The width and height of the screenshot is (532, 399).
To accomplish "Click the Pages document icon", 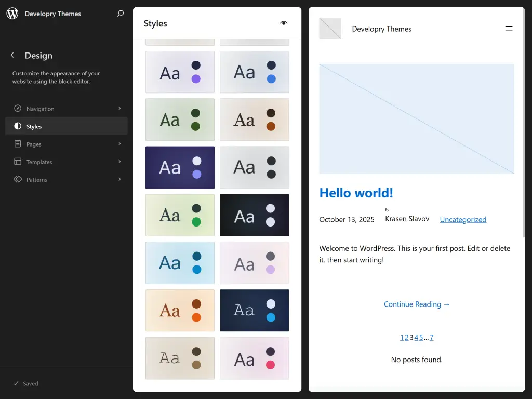I will point(18,144).
